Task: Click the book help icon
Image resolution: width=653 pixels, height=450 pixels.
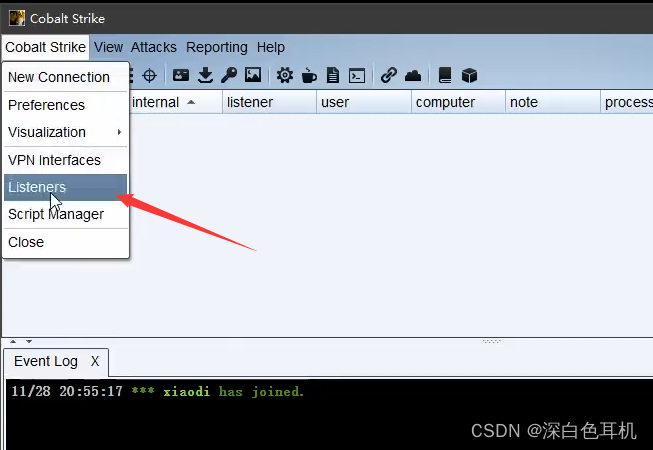Action: tap(445, 75)
